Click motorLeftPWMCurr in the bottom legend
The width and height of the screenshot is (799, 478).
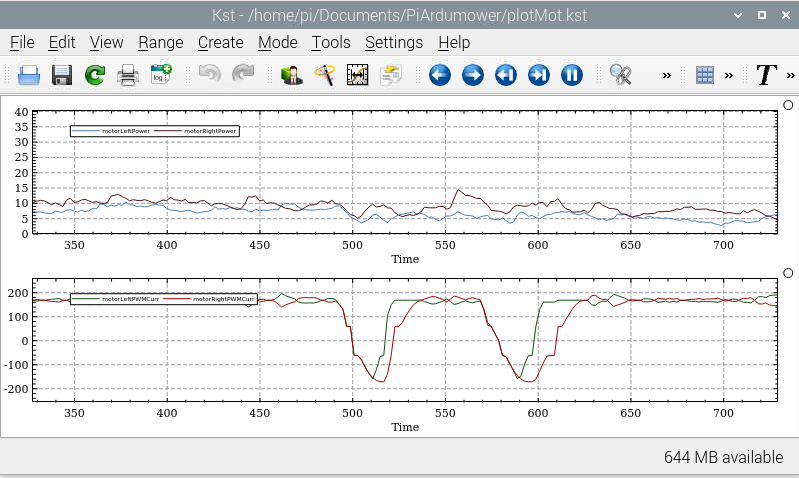coord(130,299)
